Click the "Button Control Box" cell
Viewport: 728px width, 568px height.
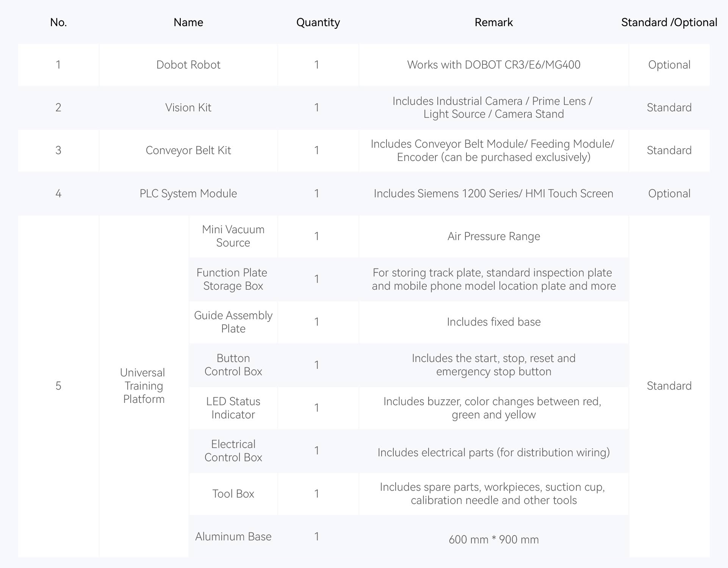coord(233,365)
